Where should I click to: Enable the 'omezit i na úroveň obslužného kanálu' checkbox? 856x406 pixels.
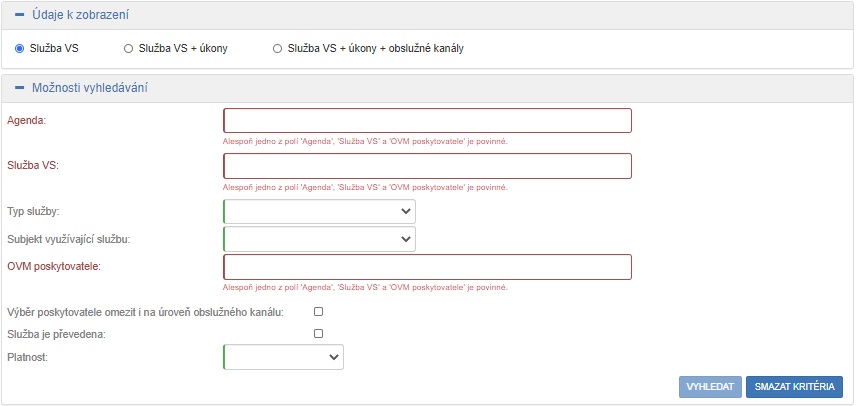point(319,312)
